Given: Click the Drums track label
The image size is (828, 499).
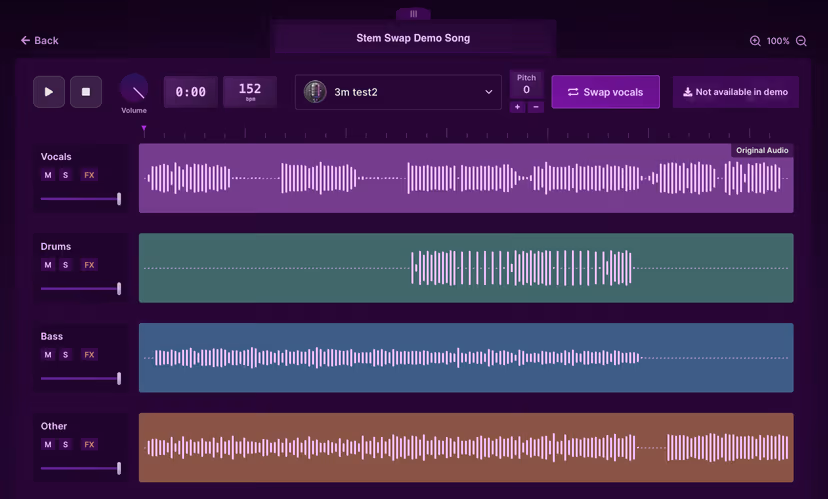Looking at the screenshot, I should click(x=55, y=247).
